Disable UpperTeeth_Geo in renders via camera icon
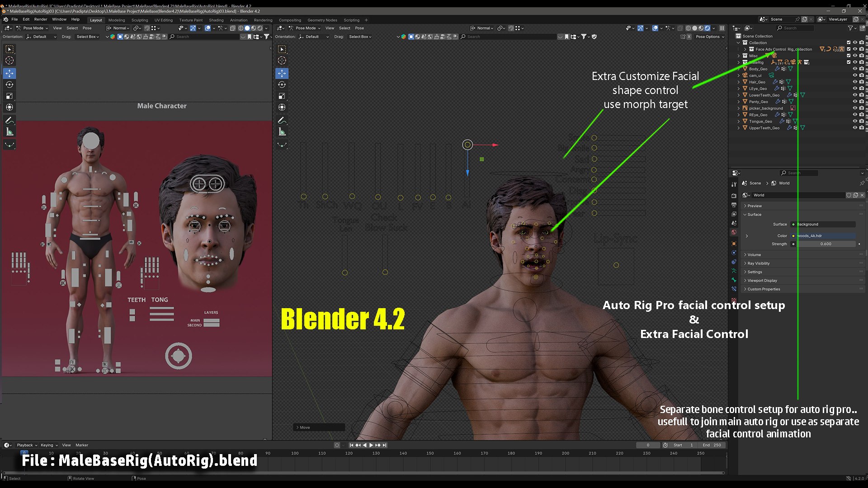This screenshot has height=488, width=868. point(862,128)
